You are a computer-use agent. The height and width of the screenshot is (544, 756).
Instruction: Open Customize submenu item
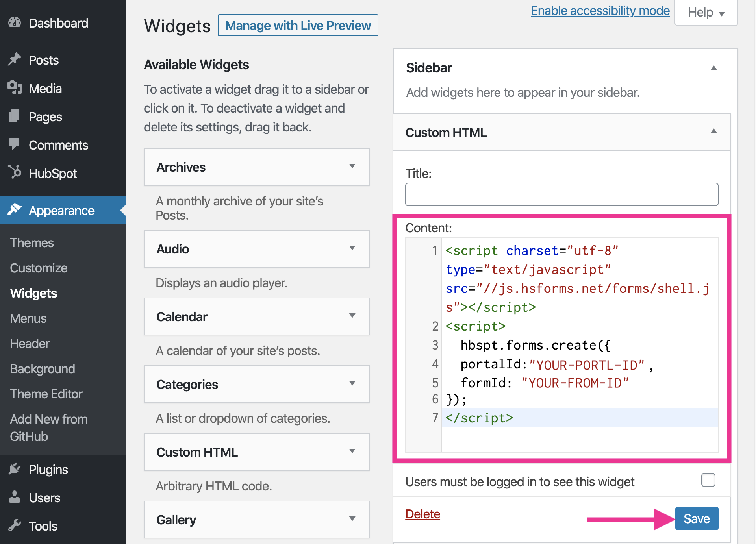39,268
